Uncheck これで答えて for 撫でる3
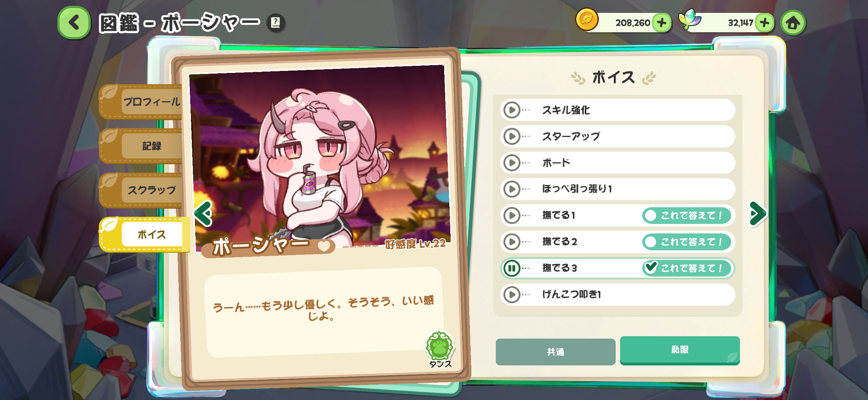This screenshot has height=400, width=868. pyautogui.click(x=686, y=268)
